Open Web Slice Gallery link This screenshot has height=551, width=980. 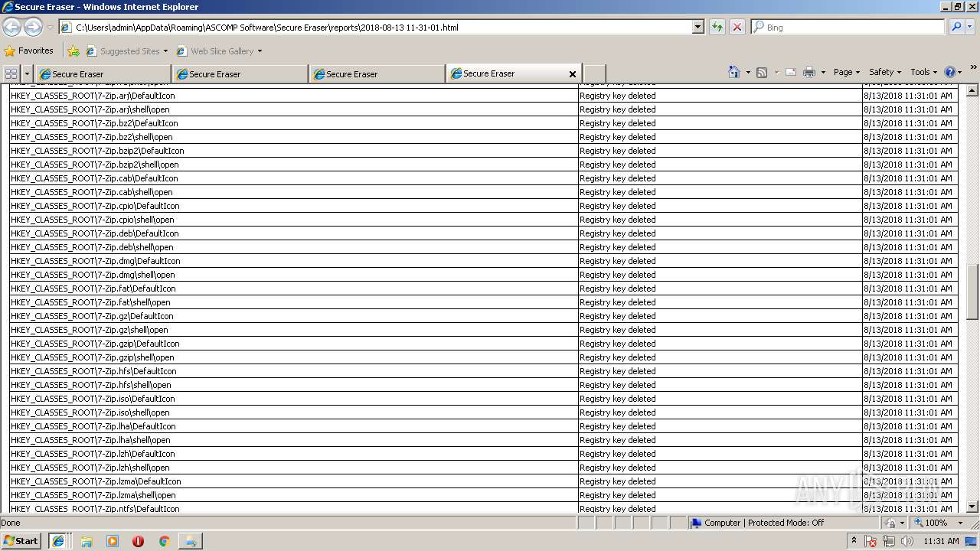tap(219, 51)
